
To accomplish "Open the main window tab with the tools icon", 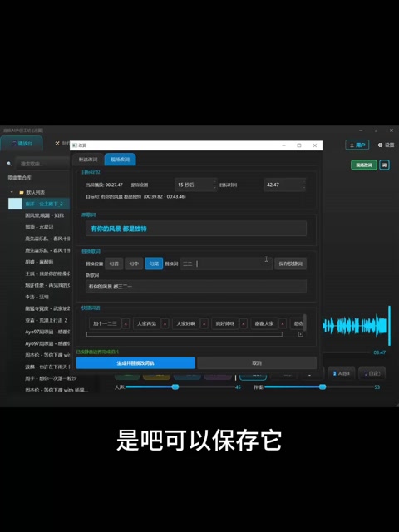I will [x=61, y=144].
